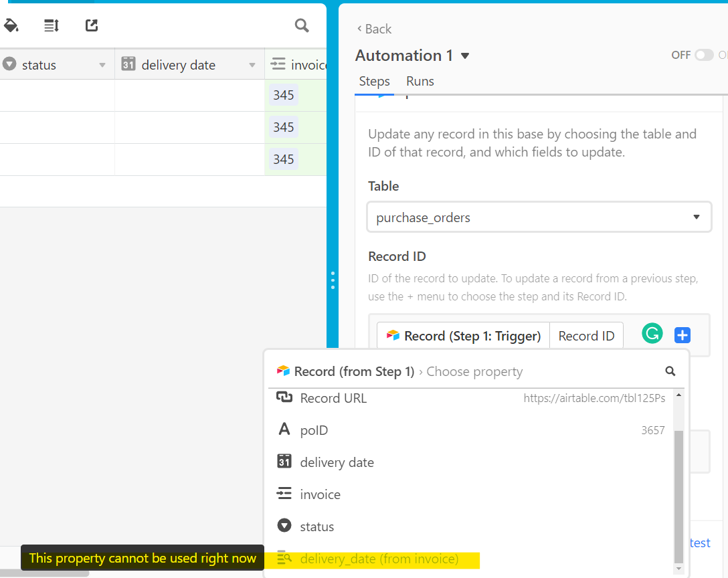Click the property list scrollbar thumb
The width and height of the screenshot is (728, 578).
[x=678, y=497]
